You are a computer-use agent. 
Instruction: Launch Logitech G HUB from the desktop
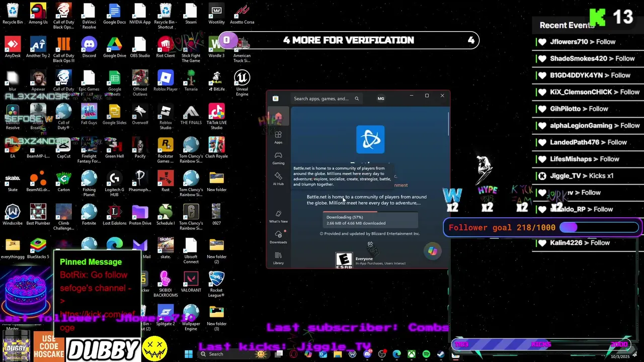click(x=115, y=184)
